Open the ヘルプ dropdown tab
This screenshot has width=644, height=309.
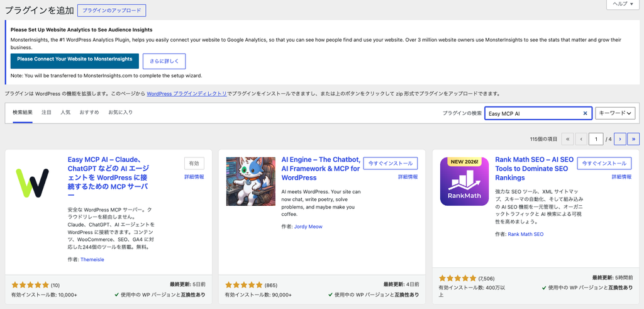click(623, 4)
